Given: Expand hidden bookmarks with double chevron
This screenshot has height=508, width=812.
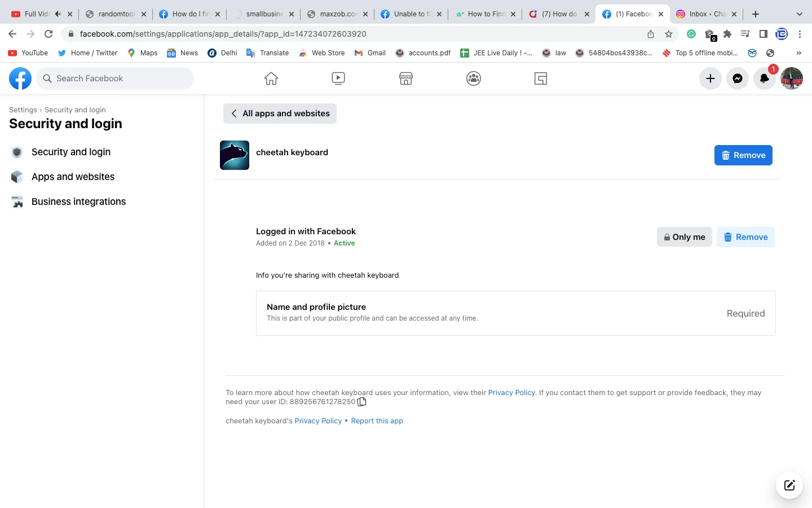Looking at the screenshot, I should [x=799, y=53].
